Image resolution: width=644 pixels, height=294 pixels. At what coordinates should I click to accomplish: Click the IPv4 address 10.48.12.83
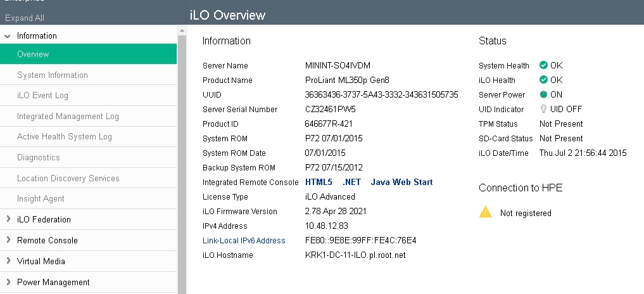(327, 226)
